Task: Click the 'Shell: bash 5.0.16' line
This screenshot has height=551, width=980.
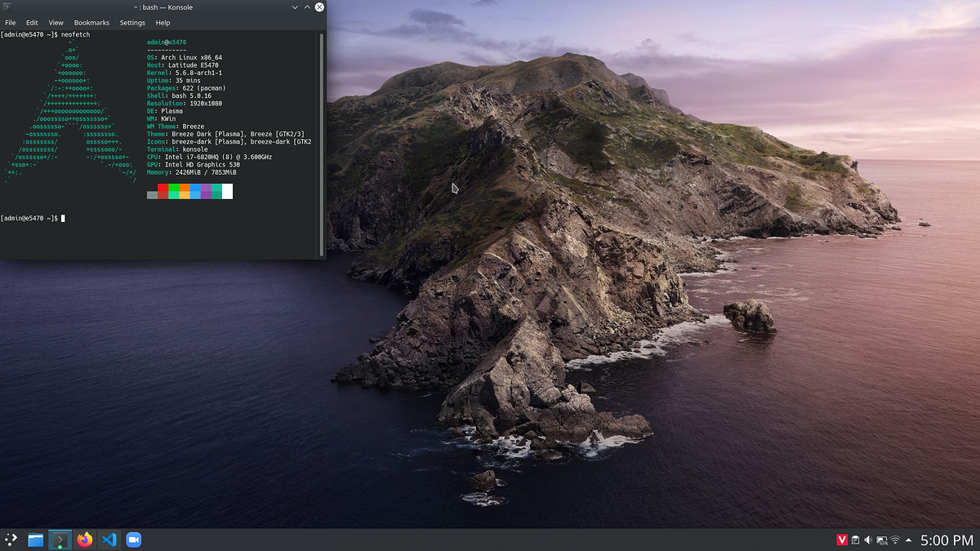Action: click(179, 96)
